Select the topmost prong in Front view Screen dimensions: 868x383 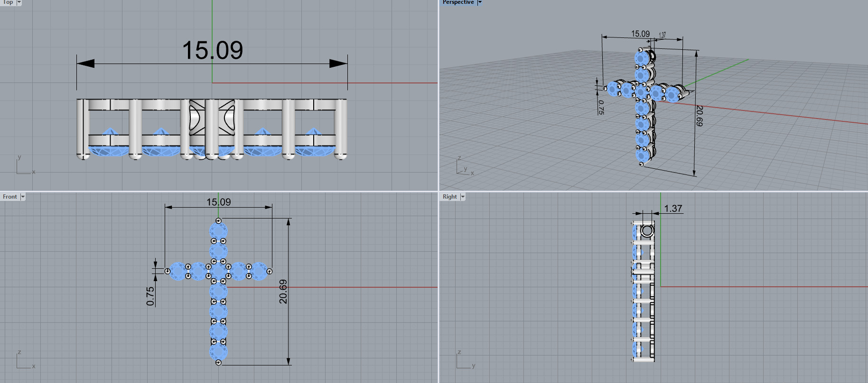tap(218, 221)
